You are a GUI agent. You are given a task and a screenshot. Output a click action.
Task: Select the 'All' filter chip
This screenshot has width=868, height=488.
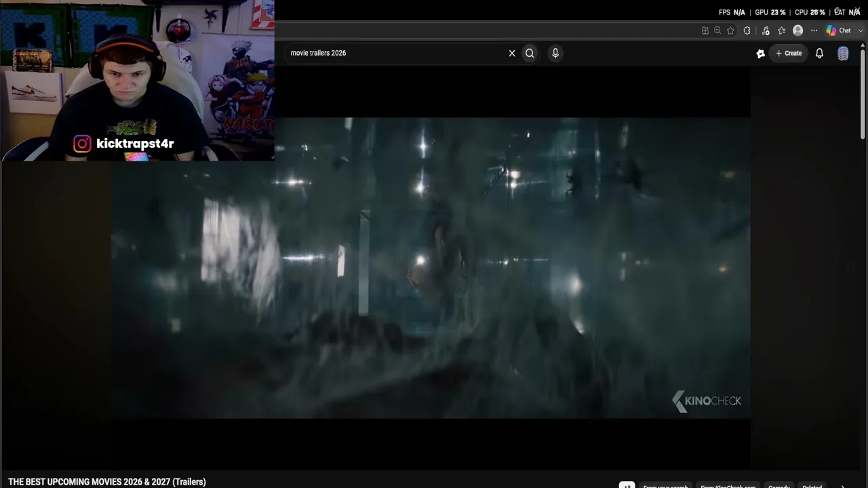point(627,486)
